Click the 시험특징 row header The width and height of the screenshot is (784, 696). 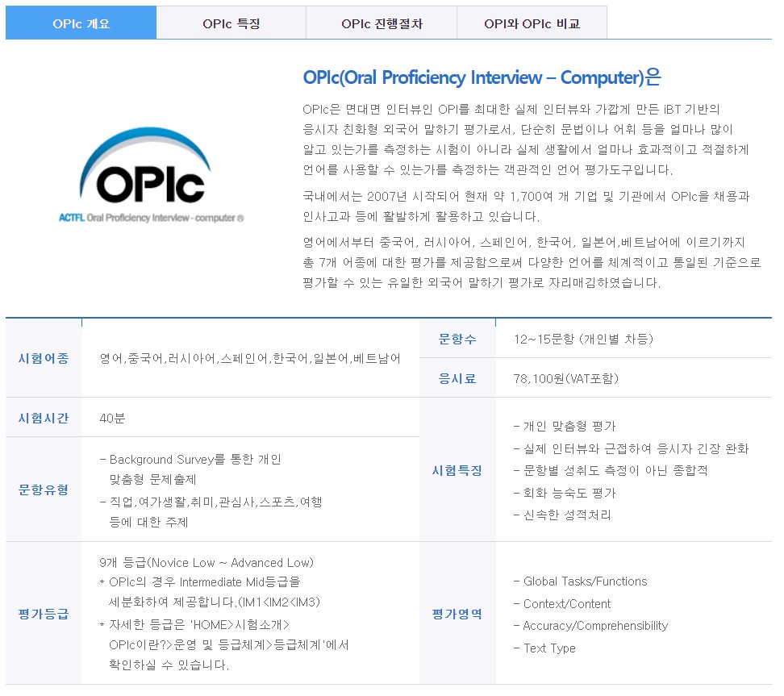pyautogui.click(x=457, y=470)
